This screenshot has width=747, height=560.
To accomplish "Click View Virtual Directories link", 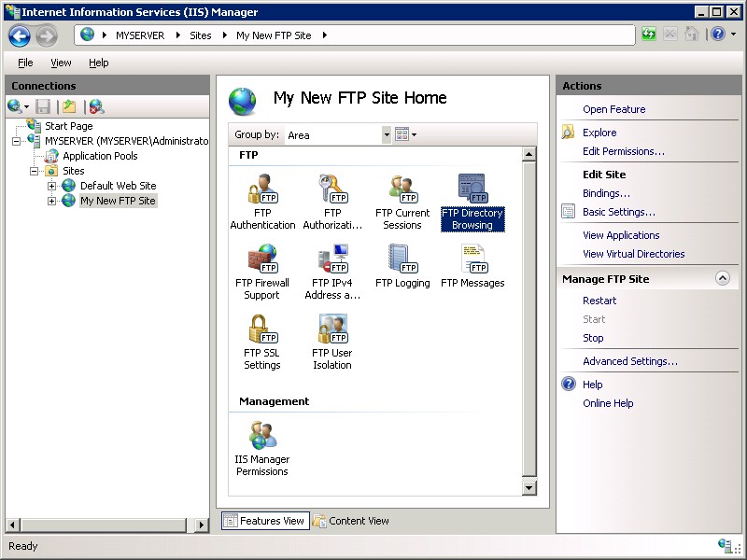I will point(634,254).
